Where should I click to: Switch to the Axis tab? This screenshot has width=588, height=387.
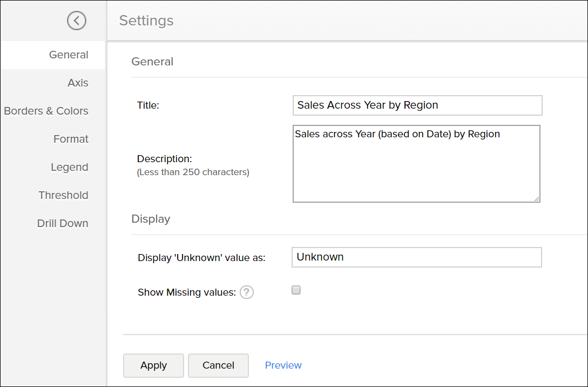tap(78, 83)
